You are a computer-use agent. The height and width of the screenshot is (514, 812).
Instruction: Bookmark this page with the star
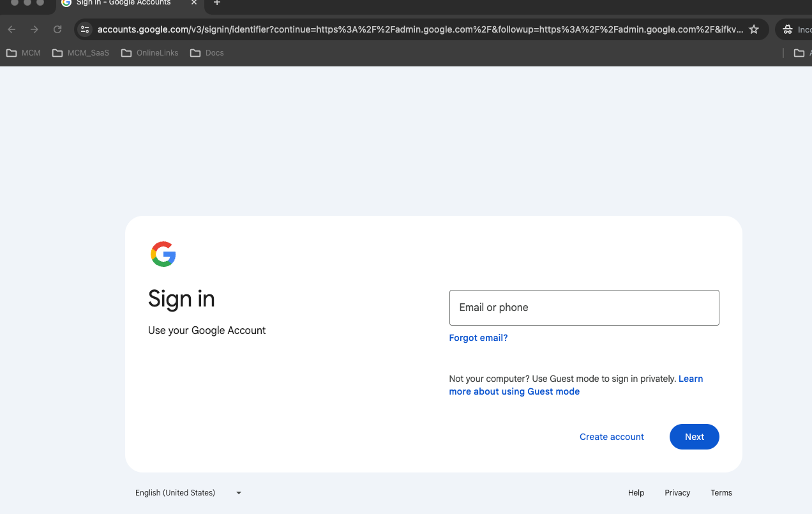pos(754,29)
